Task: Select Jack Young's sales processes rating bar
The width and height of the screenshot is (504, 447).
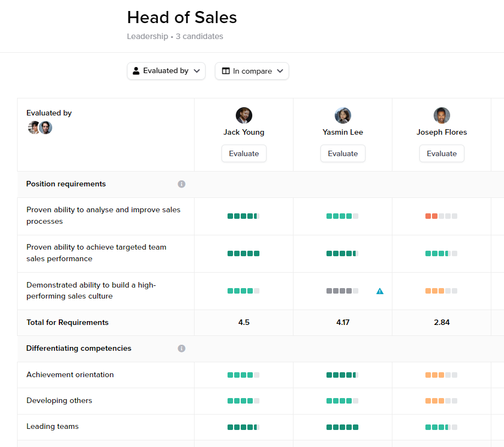Action: click(x=243, y=216)
